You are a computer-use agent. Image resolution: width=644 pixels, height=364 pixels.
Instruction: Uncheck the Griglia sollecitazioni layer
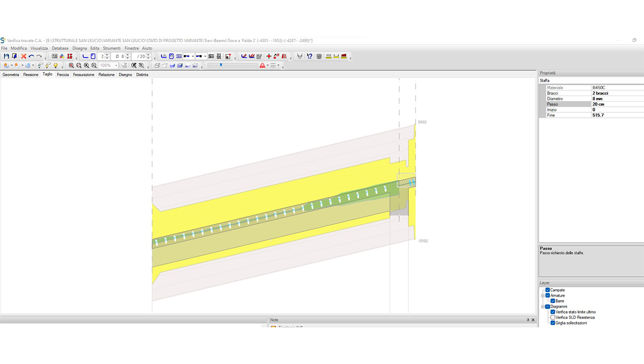[x=553, y=323]
